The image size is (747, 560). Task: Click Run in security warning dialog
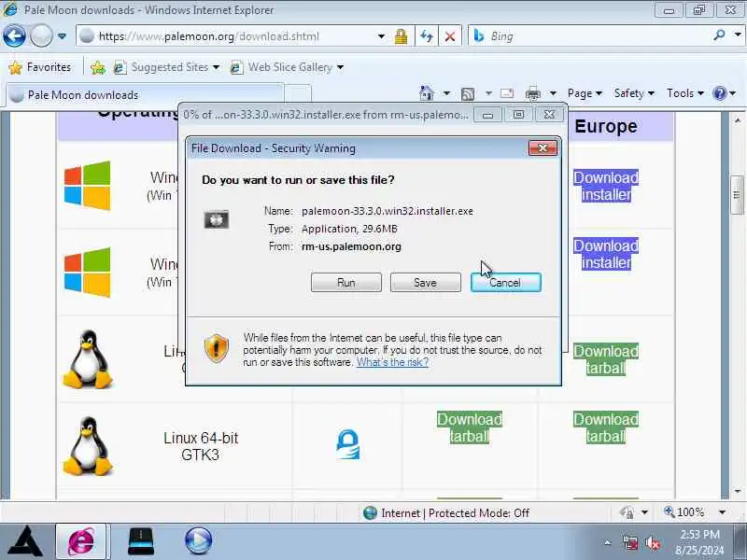pyautogui.click(x=346, y=283)
